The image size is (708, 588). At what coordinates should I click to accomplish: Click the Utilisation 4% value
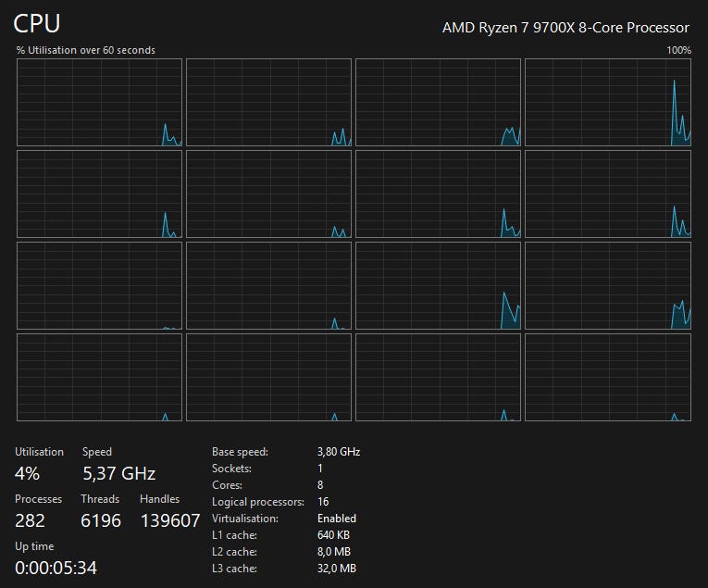point(27,474)
